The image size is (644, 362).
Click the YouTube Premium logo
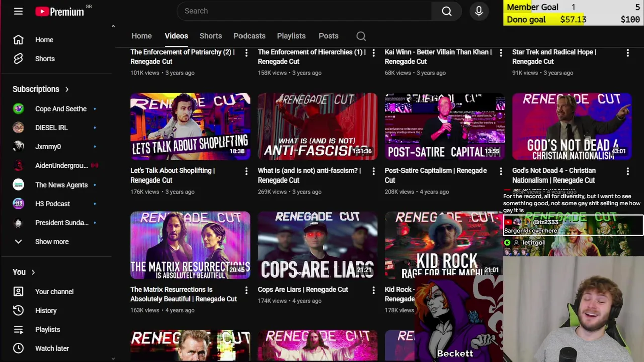coord(59,11)
